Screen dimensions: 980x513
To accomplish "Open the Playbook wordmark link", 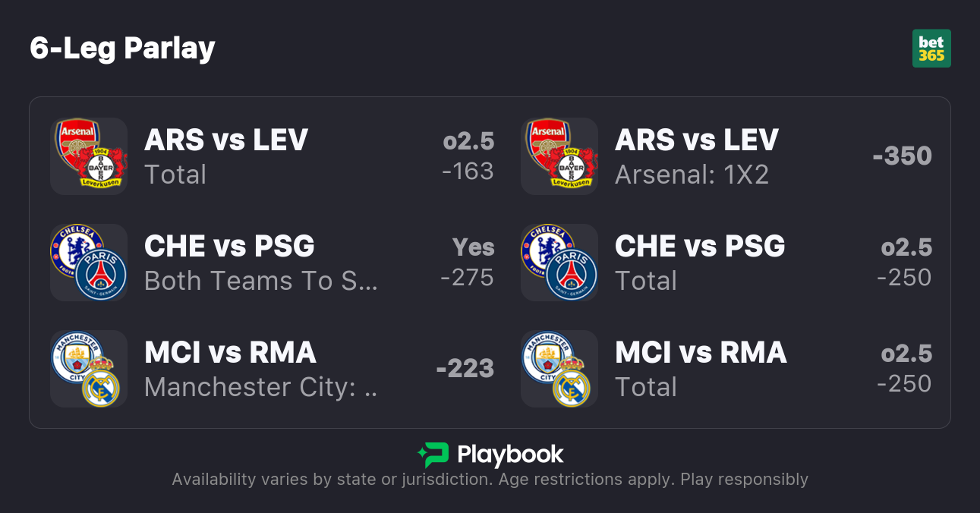I will pyautogui.click(x=510, y=455).
